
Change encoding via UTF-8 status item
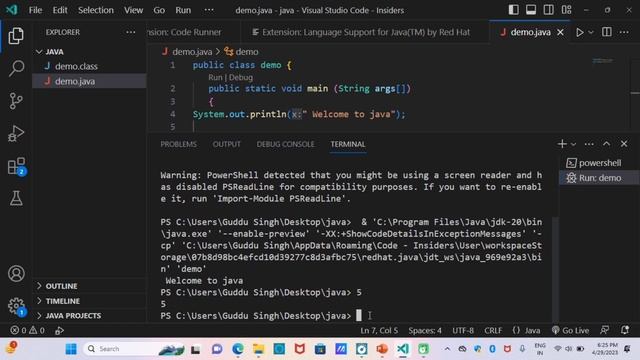[463, 330]
